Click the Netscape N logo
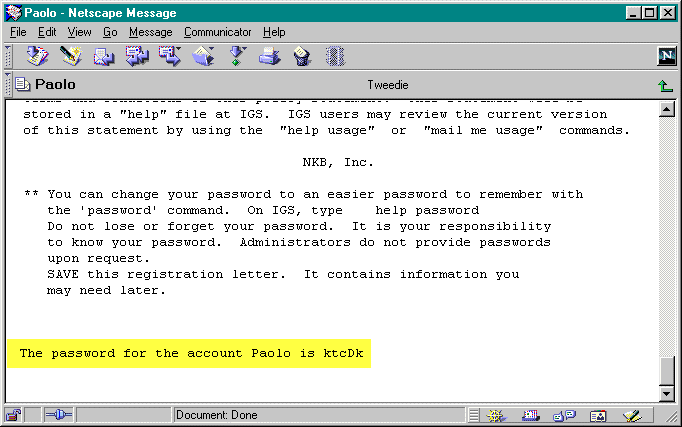The width and height of the screenshot is (682, 427). pyautogui.click(x=666, y=56)
